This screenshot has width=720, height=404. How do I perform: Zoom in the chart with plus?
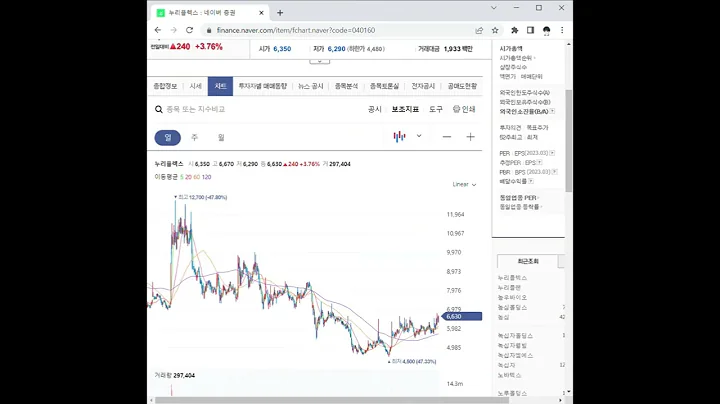470,137
